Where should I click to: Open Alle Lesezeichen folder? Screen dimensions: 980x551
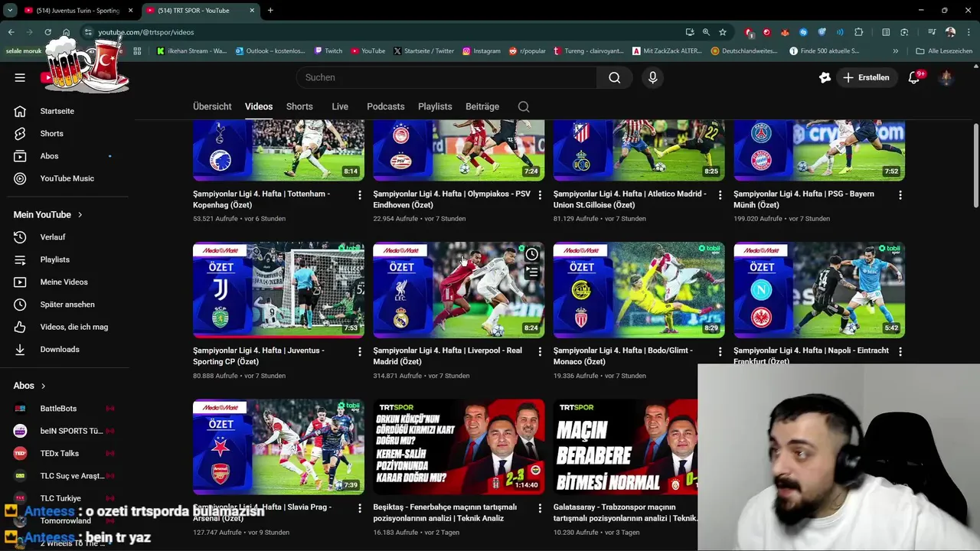click(x=944, y=51)
